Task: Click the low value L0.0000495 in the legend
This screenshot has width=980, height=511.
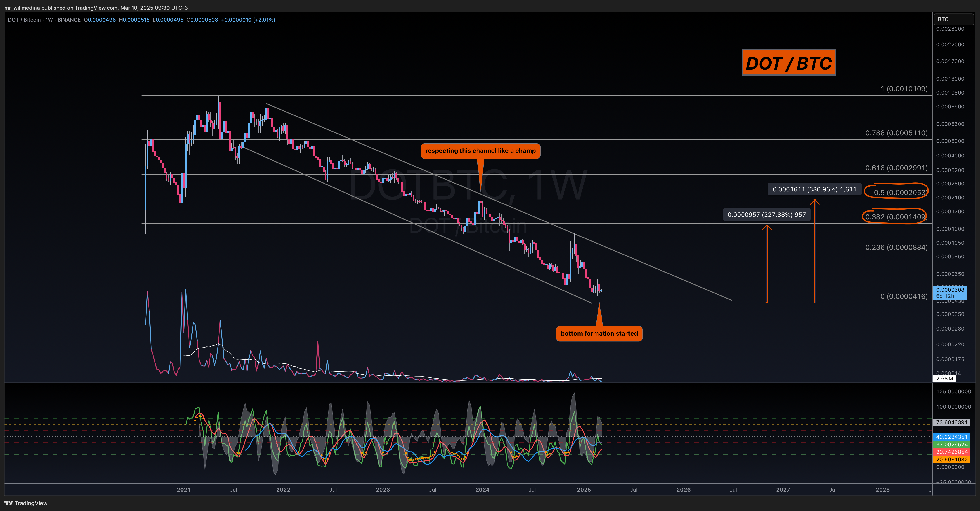Action: [x=168, y=20]
